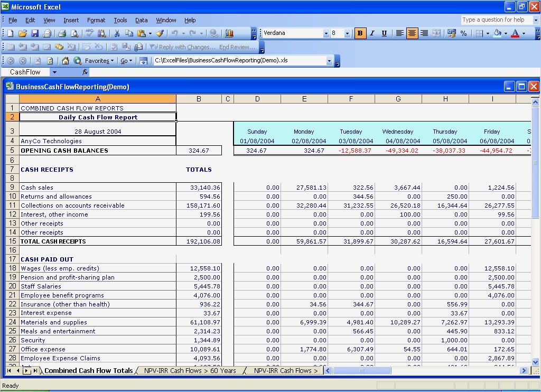Open Print Preview from the toolbar
541x392 pixels.
(74, 33)
